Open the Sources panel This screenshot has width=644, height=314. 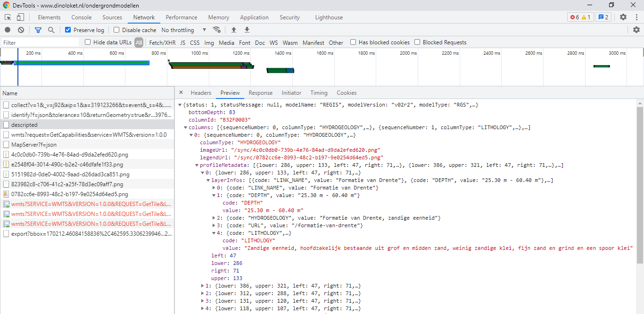click(112, 17)
